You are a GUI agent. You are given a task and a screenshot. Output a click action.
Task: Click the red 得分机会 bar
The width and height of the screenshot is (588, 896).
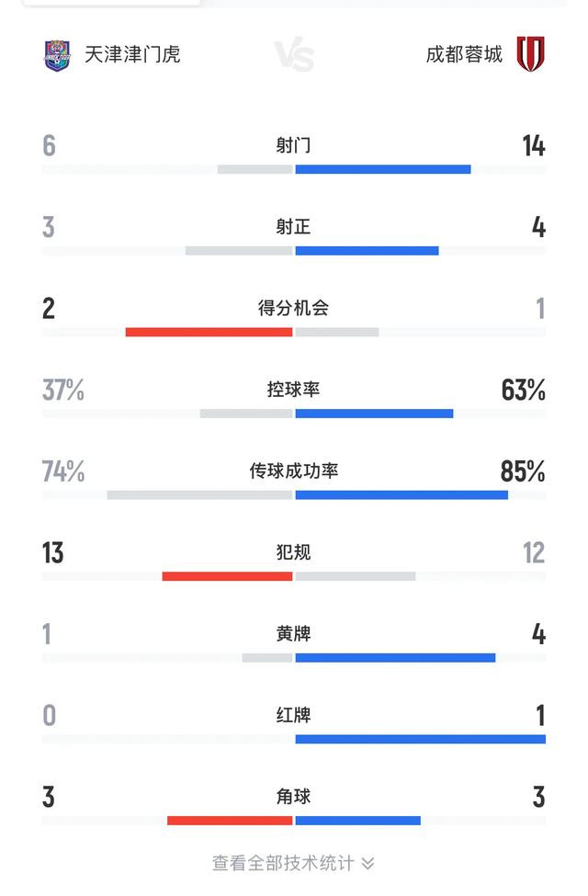(209, 332)
